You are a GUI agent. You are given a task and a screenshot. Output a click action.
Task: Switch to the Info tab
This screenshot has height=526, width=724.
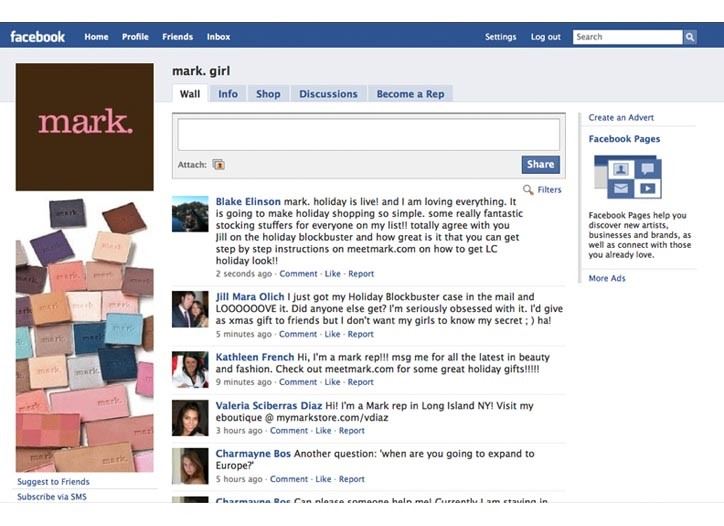coord(228,94)
